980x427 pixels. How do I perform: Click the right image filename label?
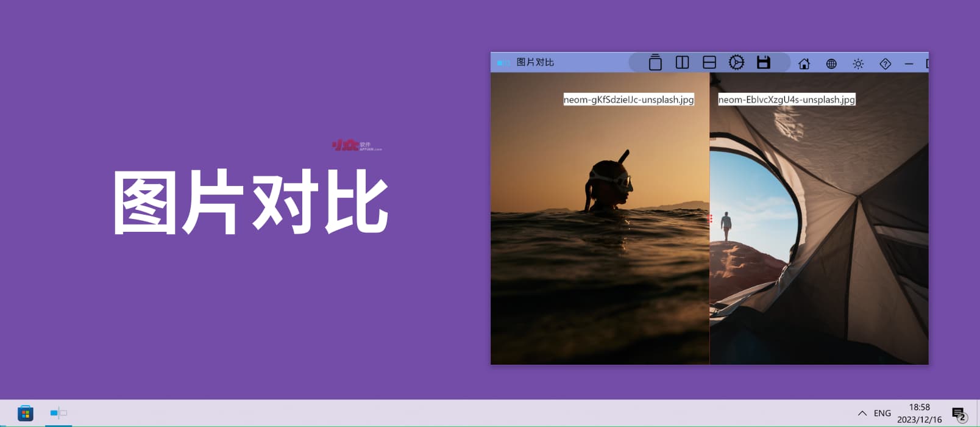(x=786, y=99)
